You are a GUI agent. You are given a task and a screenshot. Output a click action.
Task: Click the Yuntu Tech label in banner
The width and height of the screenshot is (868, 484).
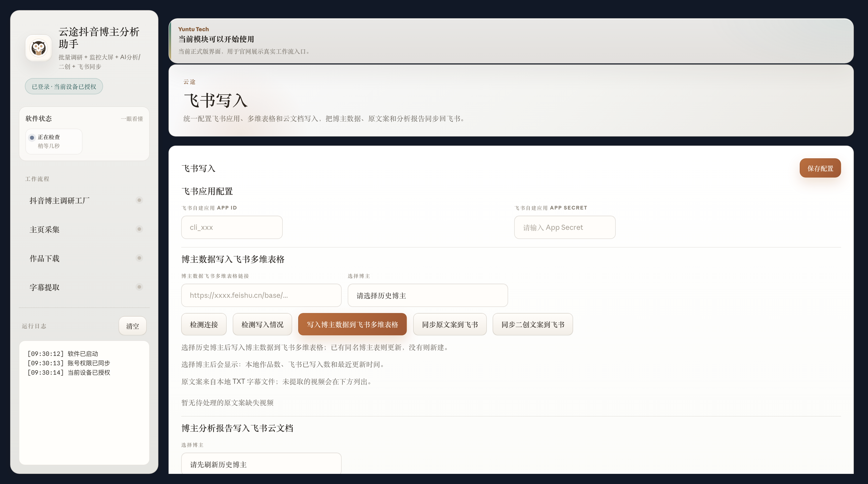[x=193, y=29]
